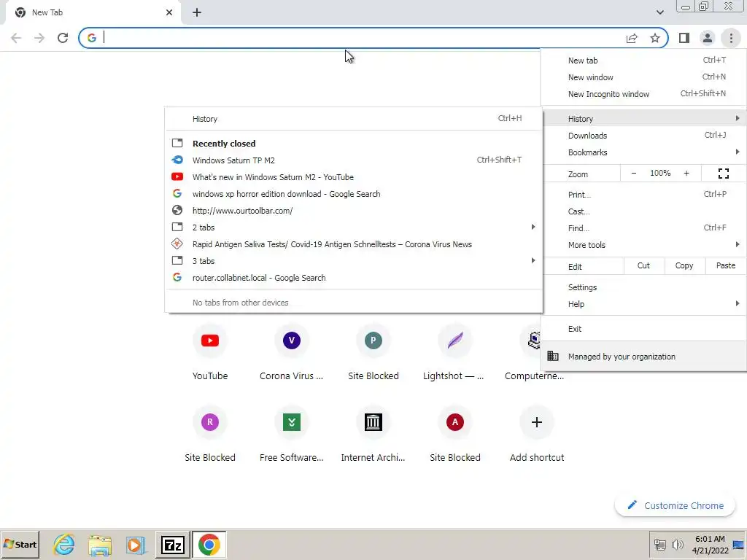Select New tab in Chrome menu
Screen dimensions: 747x560
pyautogui.click(x=643, y=61)
